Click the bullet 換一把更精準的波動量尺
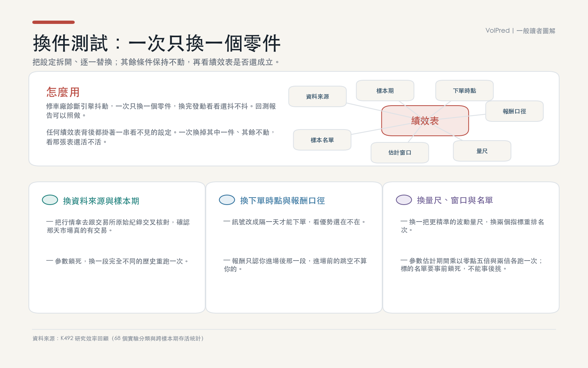 pos(472,226)
